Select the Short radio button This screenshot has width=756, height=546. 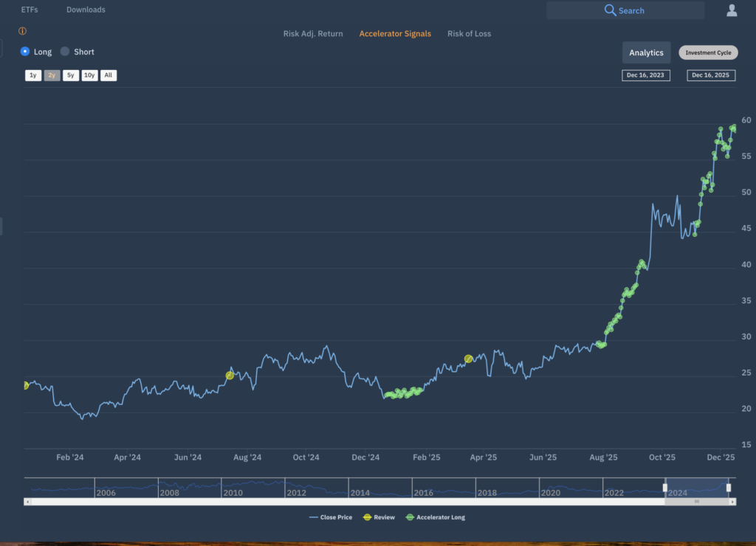(x=65, y=52)
